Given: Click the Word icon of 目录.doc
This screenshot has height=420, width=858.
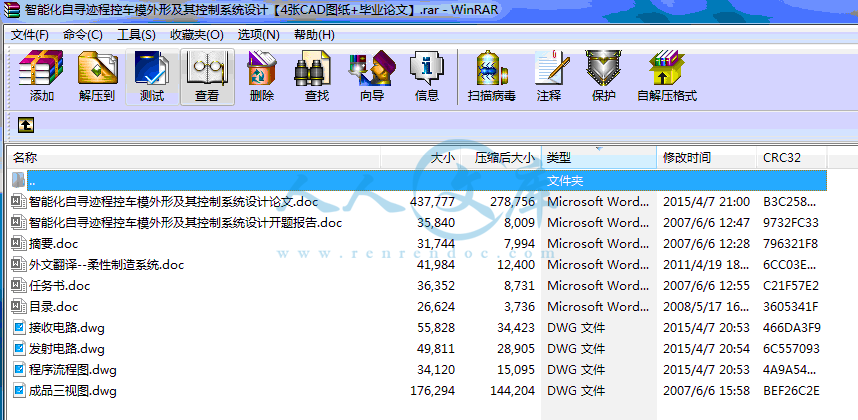Looking at the screenshot, I should point(19,307).
